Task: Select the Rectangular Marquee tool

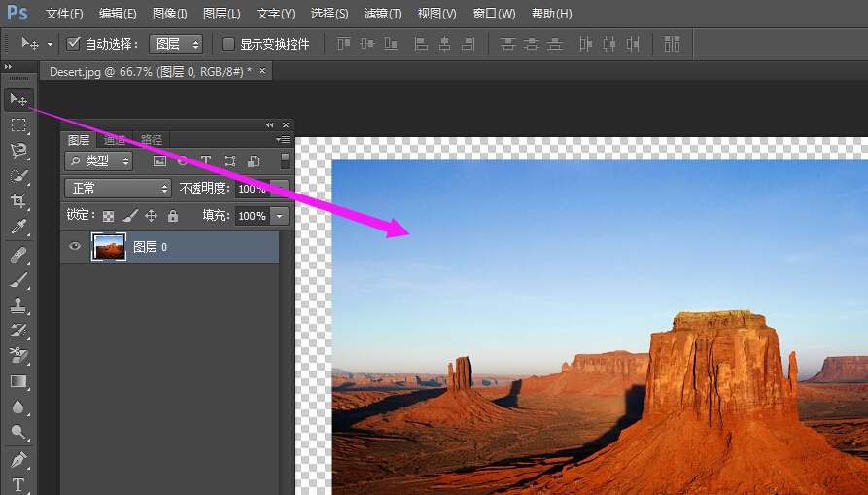Action: (x=18, y=124)
